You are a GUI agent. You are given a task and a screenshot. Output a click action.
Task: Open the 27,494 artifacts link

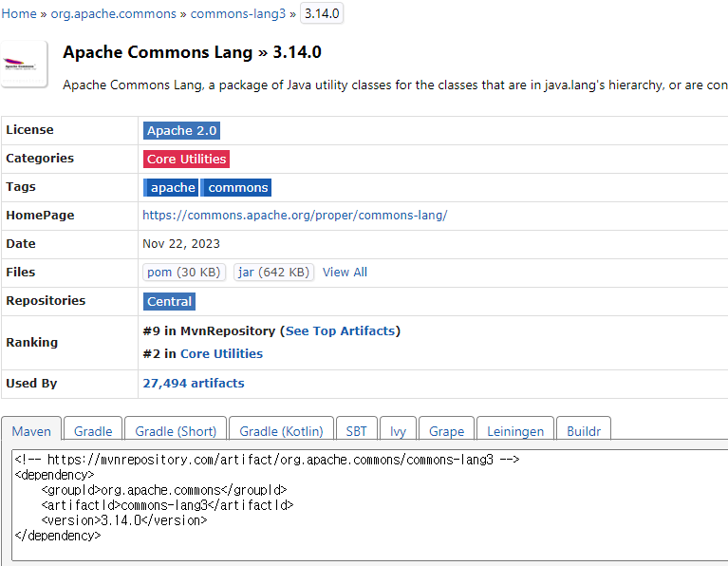coord(193,384)
